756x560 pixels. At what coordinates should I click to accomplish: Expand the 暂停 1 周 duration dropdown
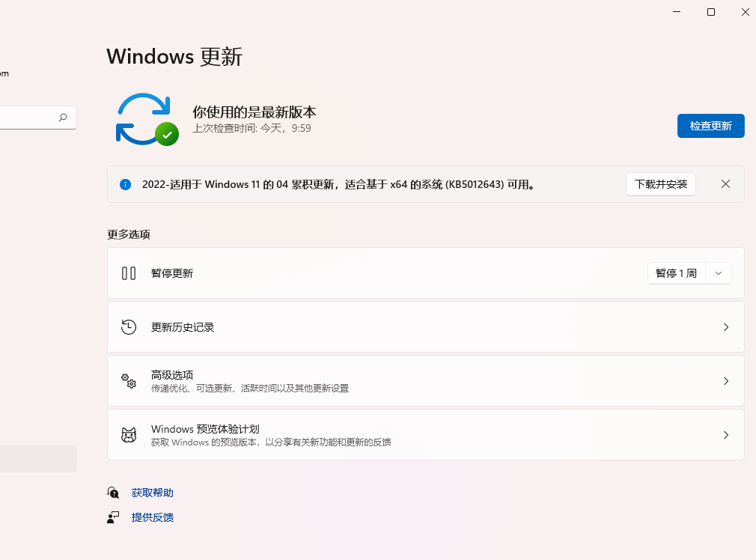[x=718, y=273]
